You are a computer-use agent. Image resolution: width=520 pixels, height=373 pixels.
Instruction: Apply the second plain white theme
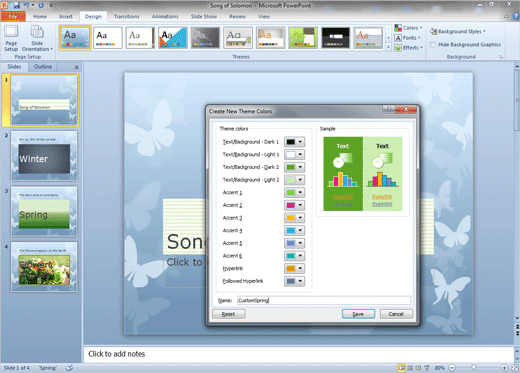[x=108, y=38]
